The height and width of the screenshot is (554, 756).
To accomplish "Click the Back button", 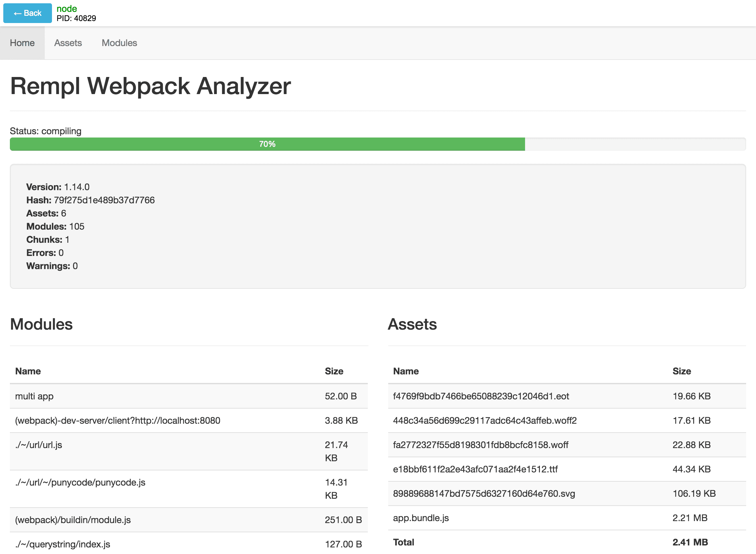I will pyautogui.click(x=27, y=13).
